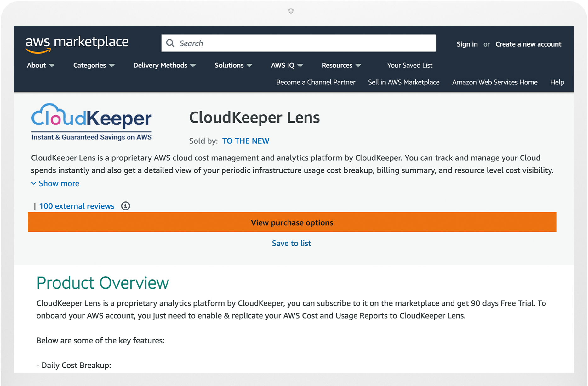Open the About dropdown menu
The height and width of the screenshot is (386, 588).
click(41, 65)
